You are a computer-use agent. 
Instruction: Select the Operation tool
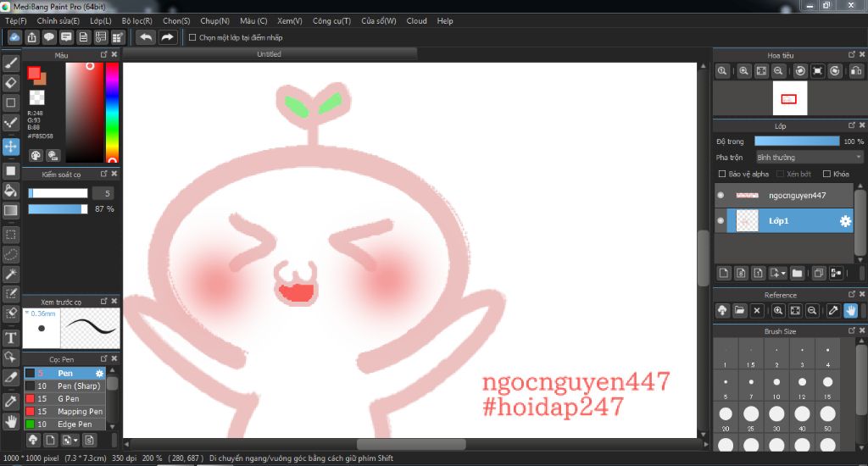[10, 358]
